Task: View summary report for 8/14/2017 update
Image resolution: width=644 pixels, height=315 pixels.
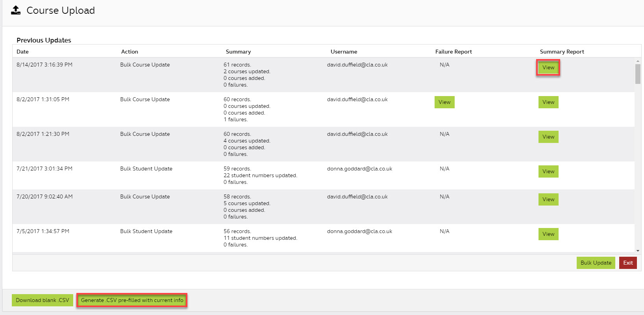Action: tap(548, 68)
